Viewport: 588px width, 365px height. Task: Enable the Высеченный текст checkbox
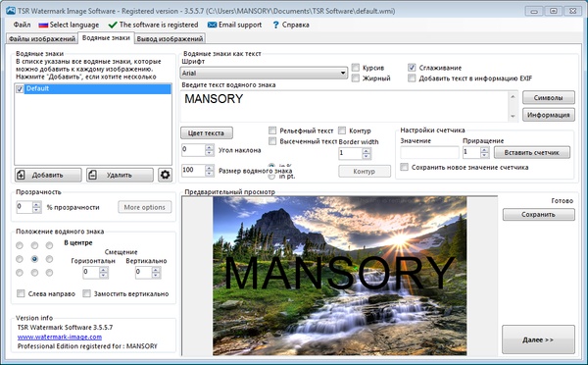272,141
